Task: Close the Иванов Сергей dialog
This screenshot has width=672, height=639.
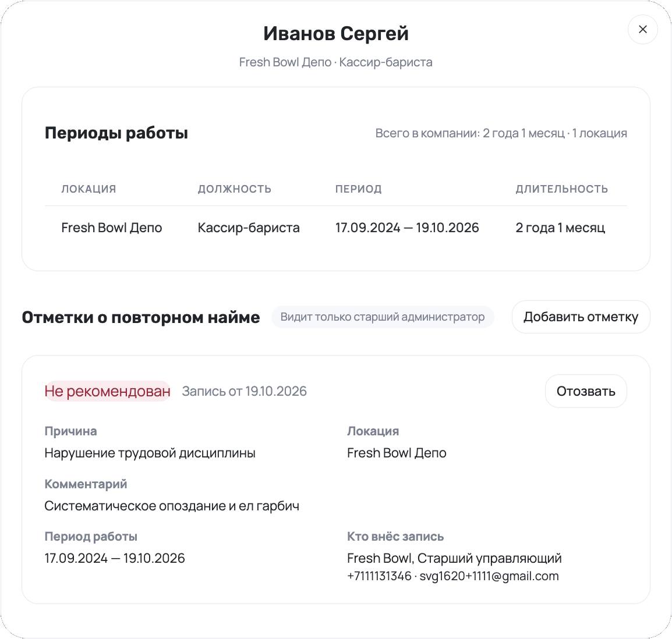Action: coord(642,29)
